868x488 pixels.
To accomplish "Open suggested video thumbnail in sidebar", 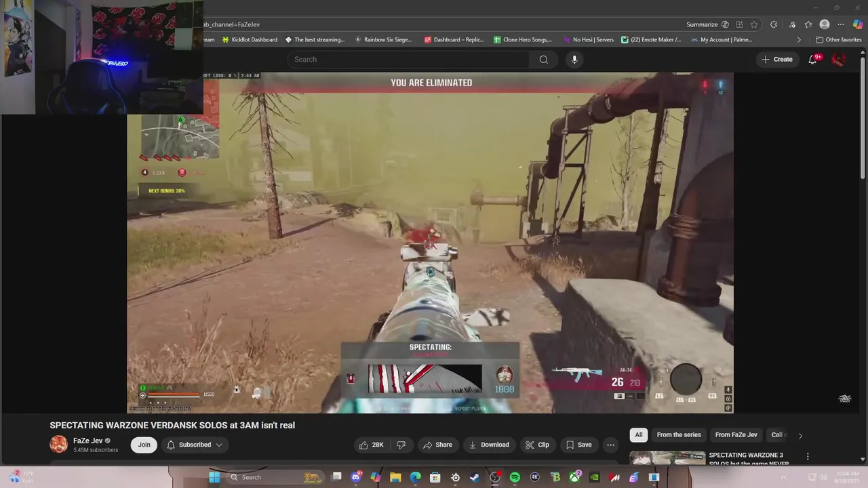I will pos(669,458).
